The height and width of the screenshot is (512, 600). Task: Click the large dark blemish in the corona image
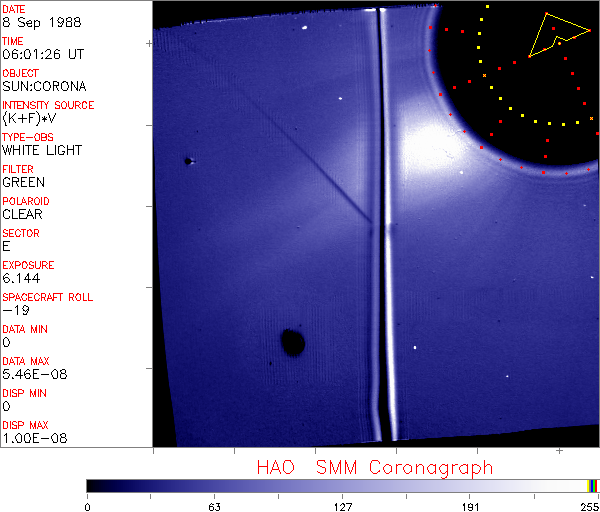[x=293, y=342]
